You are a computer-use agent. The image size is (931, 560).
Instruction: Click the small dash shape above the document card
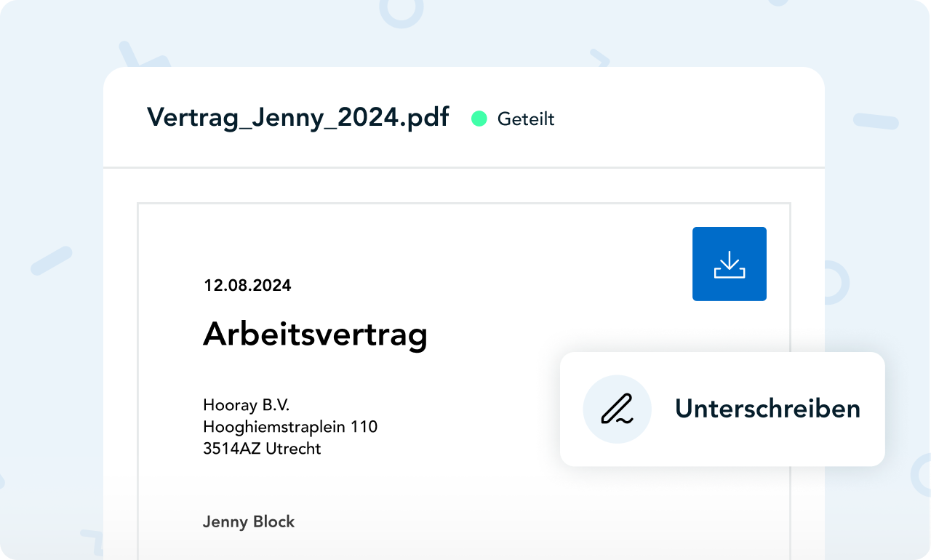[599, 57]
